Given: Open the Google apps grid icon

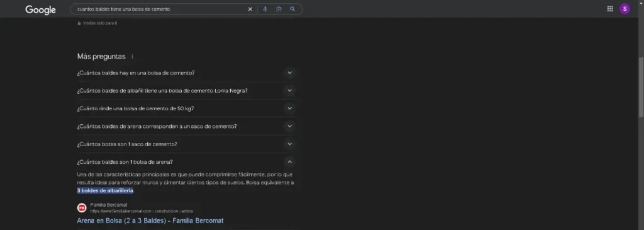Looking at the screenshot, I should click(610, 9).
